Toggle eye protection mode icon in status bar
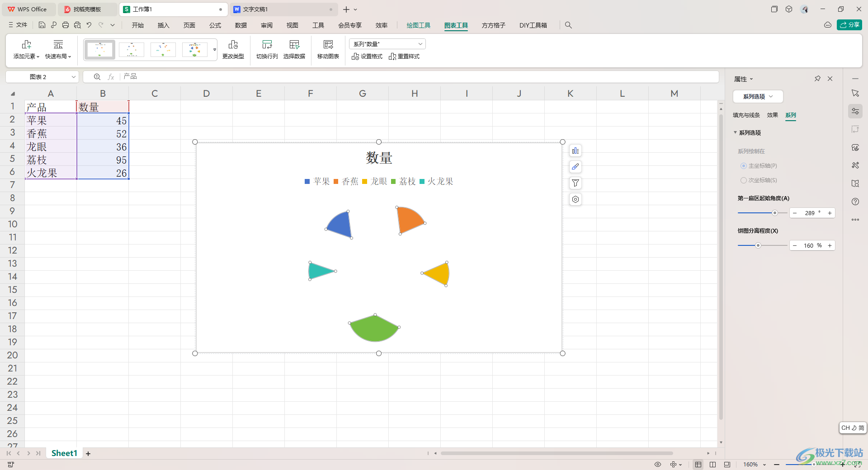This screenshot has width=868, height=470. [658, 465]
